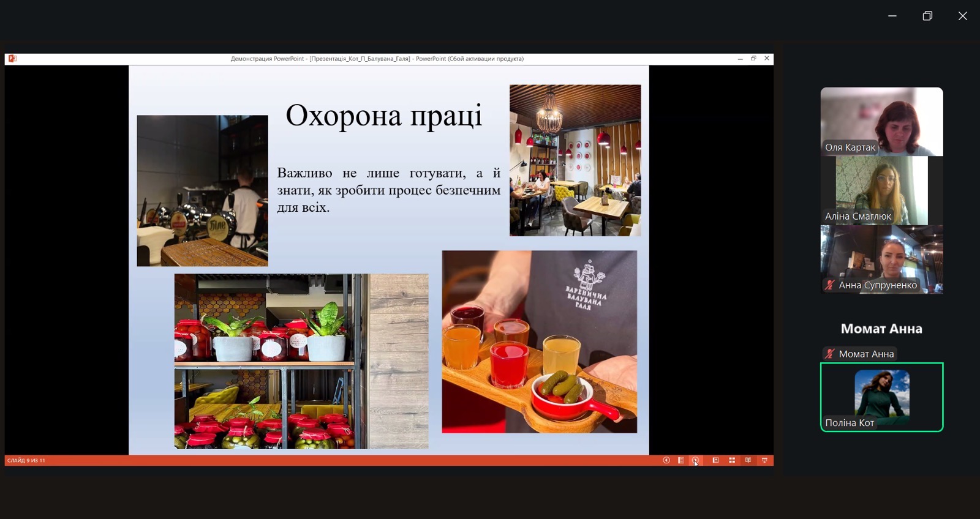Click the 'Слайд 9 из 11' slide indicator

tap(26, 460)
